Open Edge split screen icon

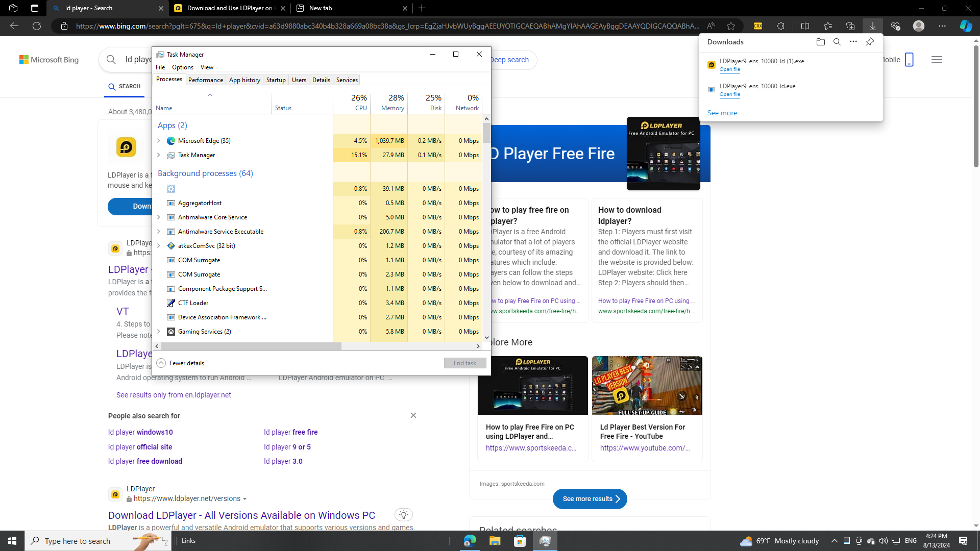click(805, 26)
